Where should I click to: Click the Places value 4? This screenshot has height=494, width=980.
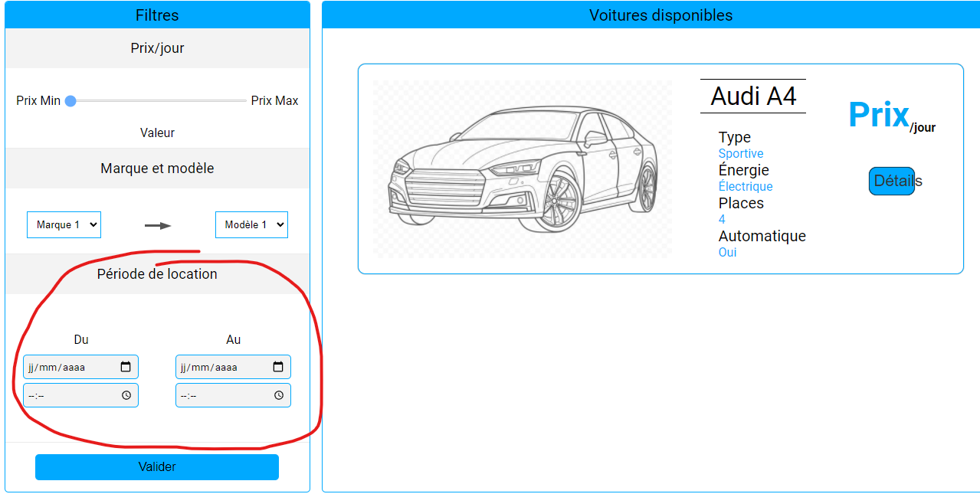click(x=722, y=220)
